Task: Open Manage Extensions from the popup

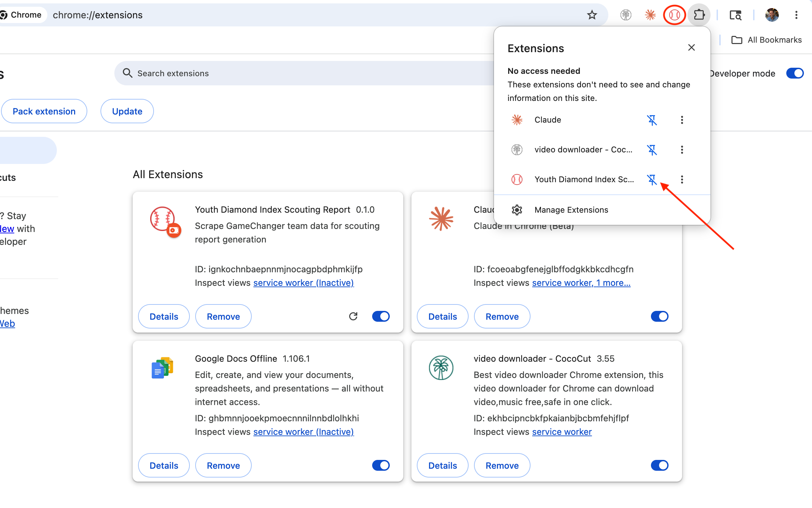Action: pos(602,210)
